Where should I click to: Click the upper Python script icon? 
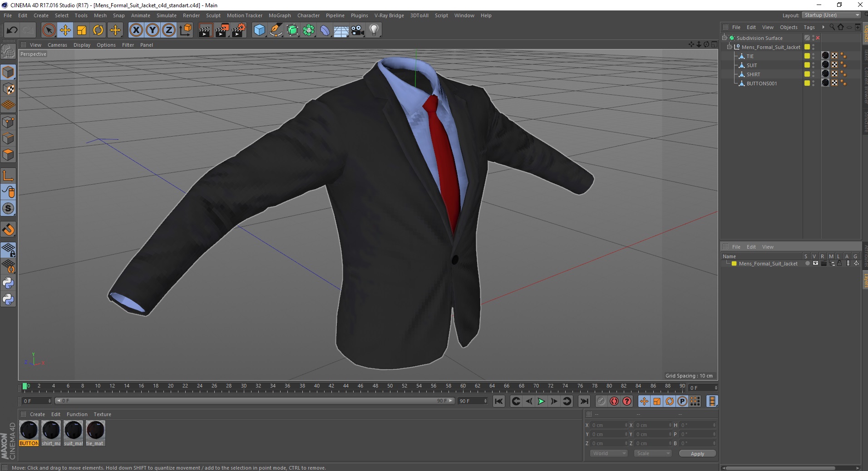pos(8,283)
